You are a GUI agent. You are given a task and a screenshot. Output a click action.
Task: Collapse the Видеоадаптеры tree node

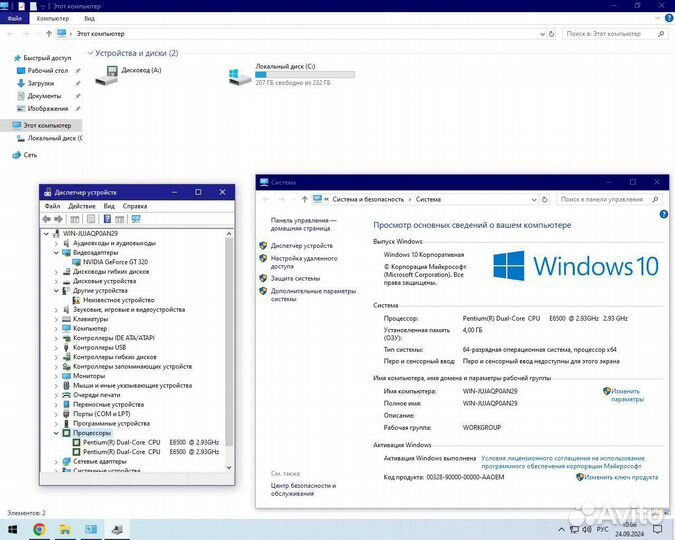(57, 252)
